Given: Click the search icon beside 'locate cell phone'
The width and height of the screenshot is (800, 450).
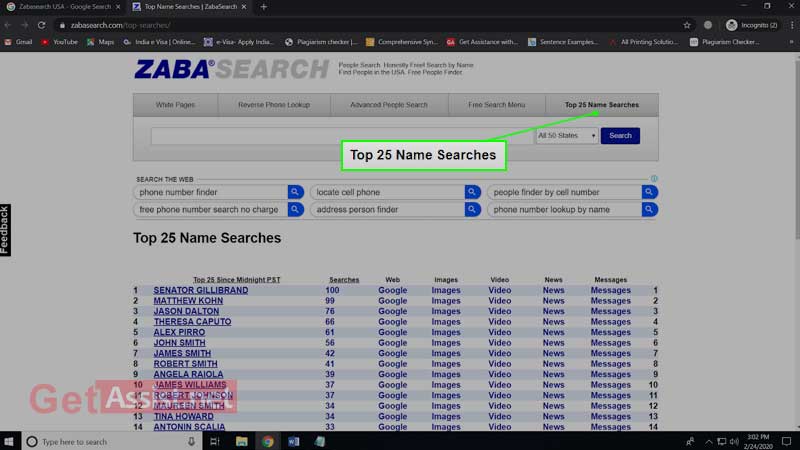Looking at the screenshot, I should pos(472,192).
